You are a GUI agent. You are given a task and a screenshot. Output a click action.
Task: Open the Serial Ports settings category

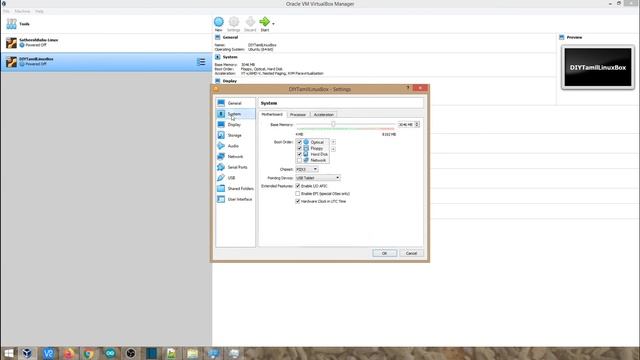[236, 167]
